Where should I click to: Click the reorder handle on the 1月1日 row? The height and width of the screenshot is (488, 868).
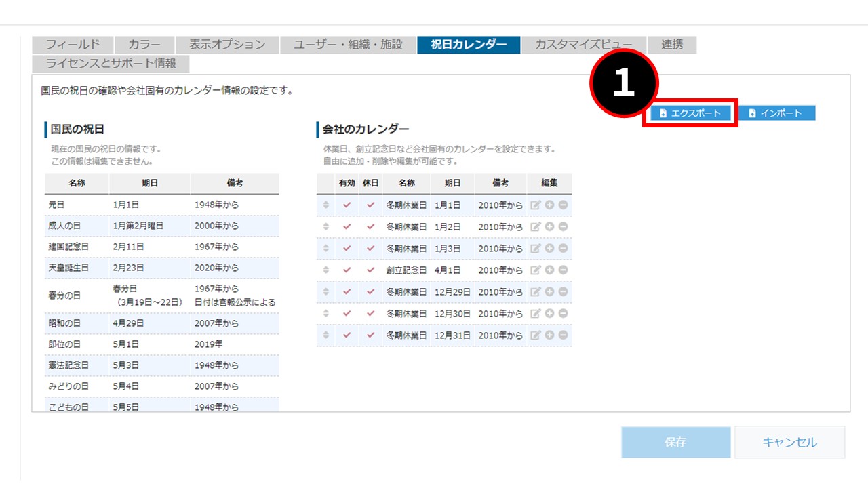click(x=325, y=205)
